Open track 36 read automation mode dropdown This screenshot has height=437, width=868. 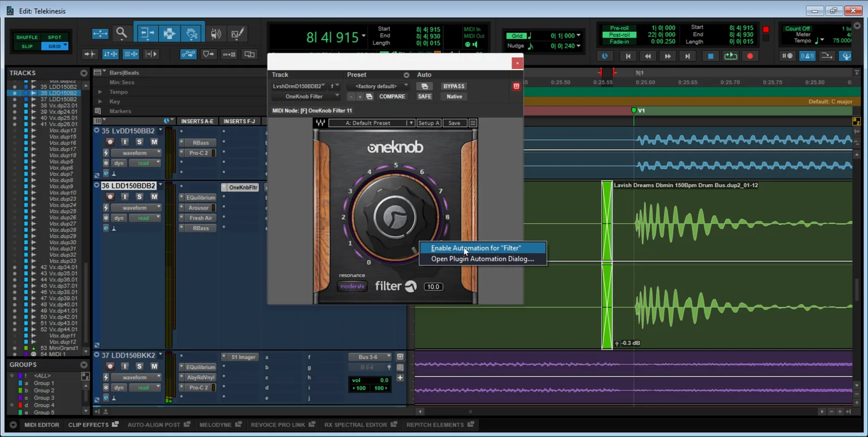pos(146,218)
